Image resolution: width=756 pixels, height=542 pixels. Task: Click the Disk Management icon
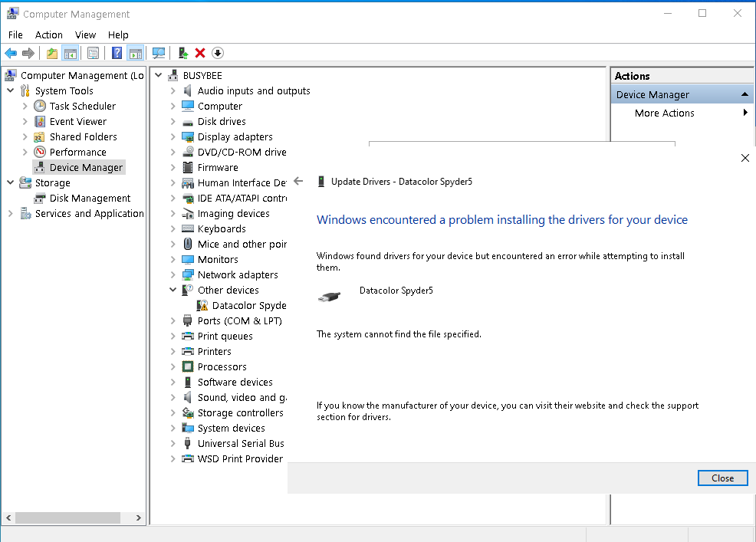(40, 199)
